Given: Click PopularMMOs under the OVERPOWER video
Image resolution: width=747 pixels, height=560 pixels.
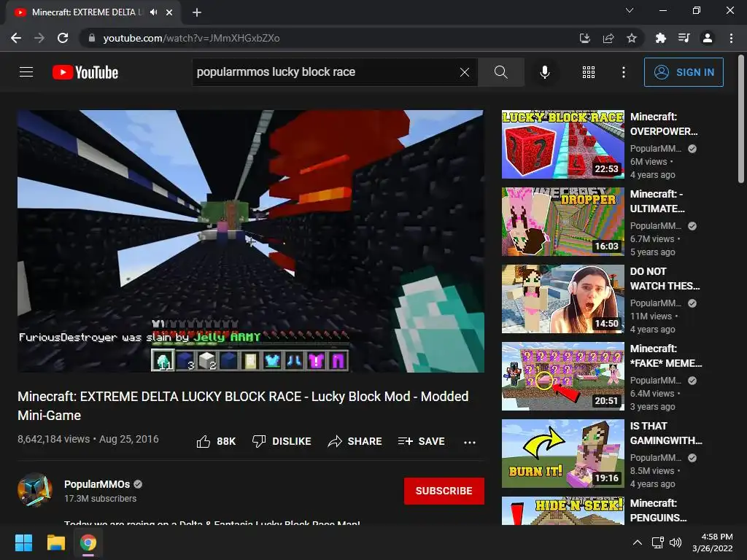Looking at the screenshot, I should (x=656, y=149).
